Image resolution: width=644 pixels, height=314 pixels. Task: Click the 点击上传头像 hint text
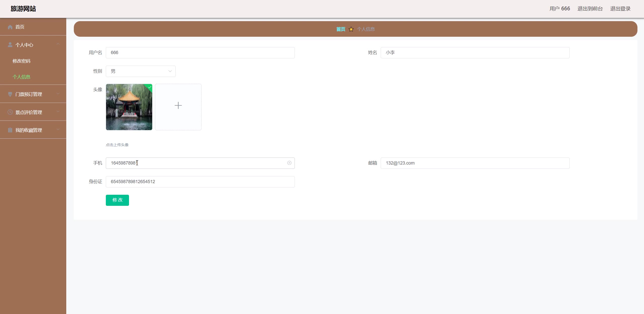click(117, 145)
